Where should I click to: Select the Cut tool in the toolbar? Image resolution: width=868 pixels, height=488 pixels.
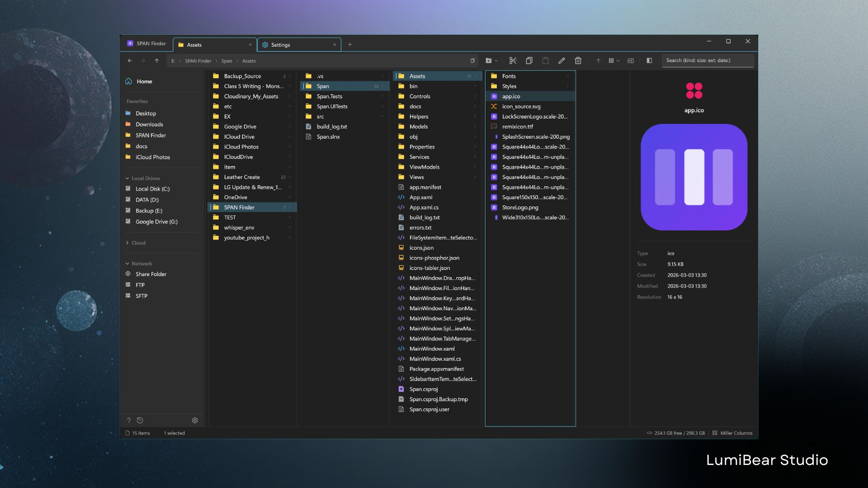pyautogui.click(x=513, y=60)
